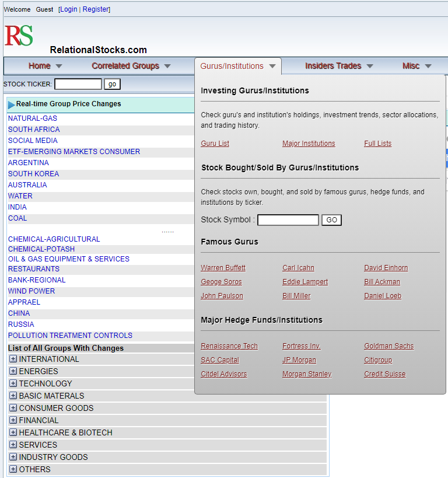Open Bill Miller guru page

point(296,296)
